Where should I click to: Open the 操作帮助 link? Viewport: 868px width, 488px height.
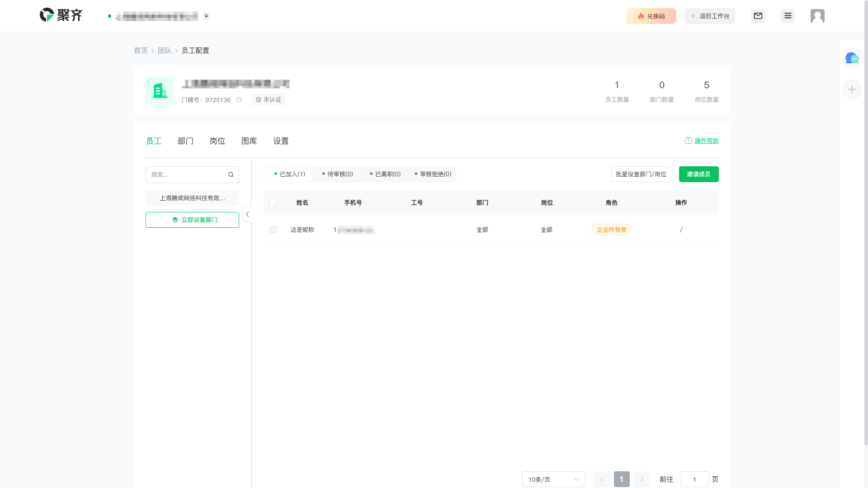point(707,141)
